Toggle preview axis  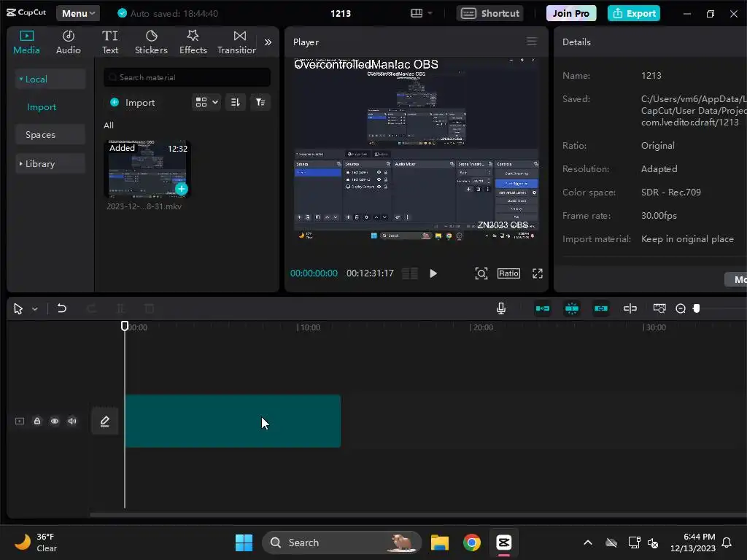pyautogui.click(x=630, y=308)
